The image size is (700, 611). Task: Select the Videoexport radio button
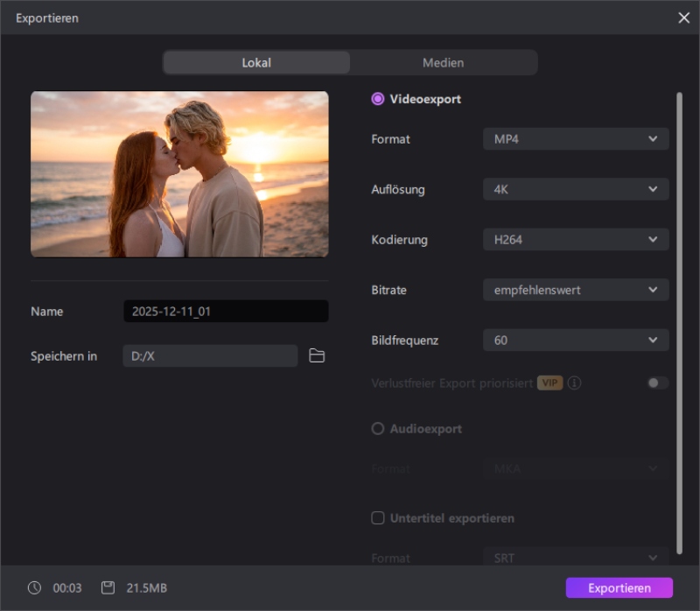tap(378, 99)
